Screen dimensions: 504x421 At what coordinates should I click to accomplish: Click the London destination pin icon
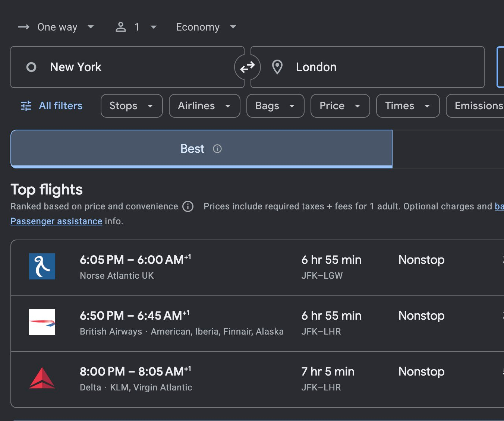[x=277, y=67]
